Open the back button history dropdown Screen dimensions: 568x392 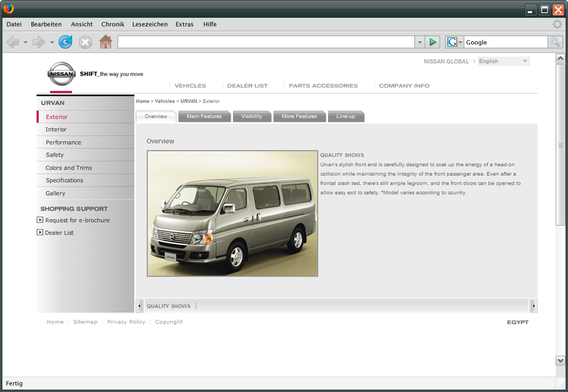pyautogui.click(x=25, y=43)
